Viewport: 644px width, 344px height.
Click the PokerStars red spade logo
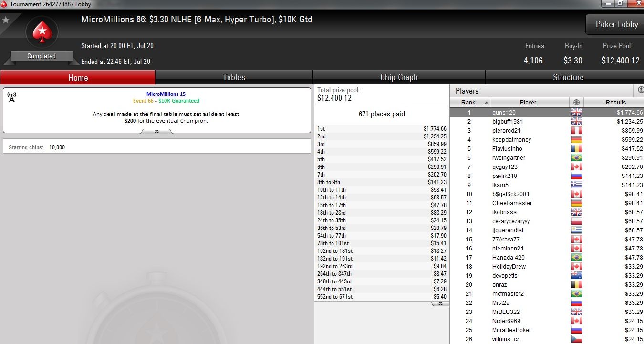[x=42, y=32]
